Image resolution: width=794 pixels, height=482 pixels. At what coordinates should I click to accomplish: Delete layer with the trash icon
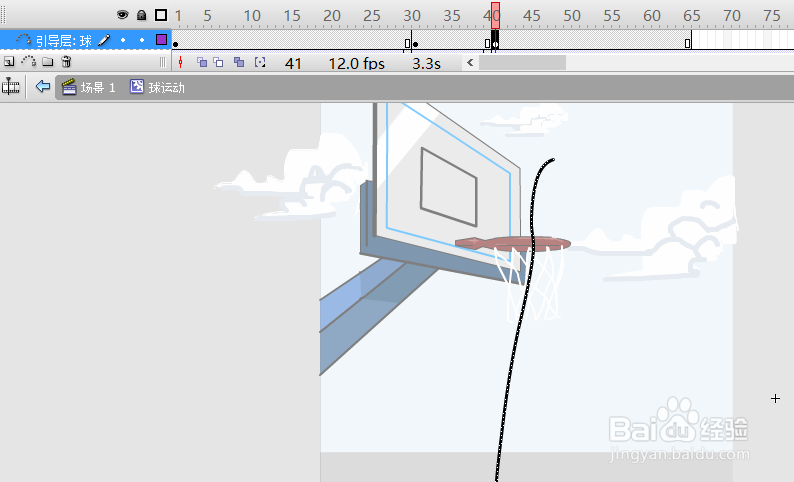point(66,62)
